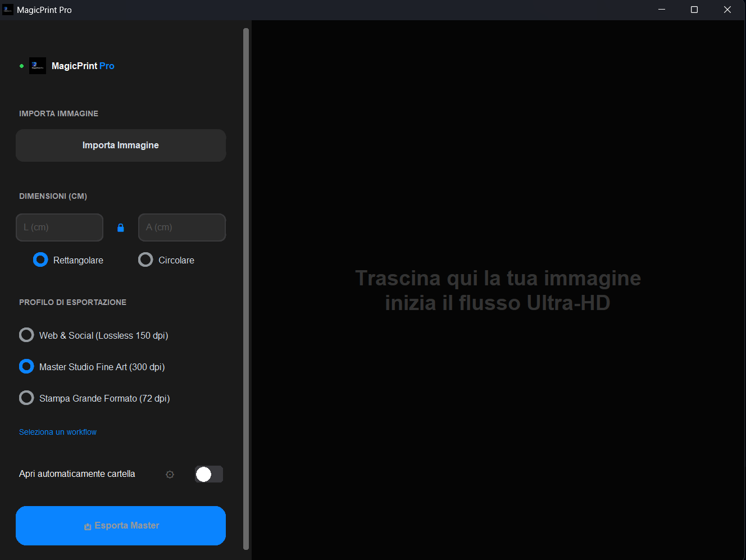
Task: Click the Trascina qui image drop area
Action: [x=498, y=290]
